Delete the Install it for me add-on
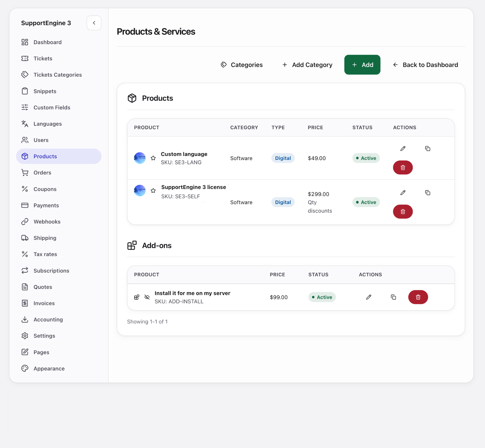485x448 pixels. pyautogui.click(x=418, y=297)
